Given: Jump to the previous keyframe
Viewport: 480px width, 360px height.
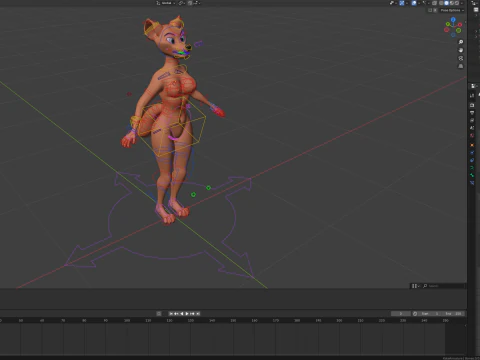Looking at the screenshot, I should pyautogui.click(x=176, y=314).
